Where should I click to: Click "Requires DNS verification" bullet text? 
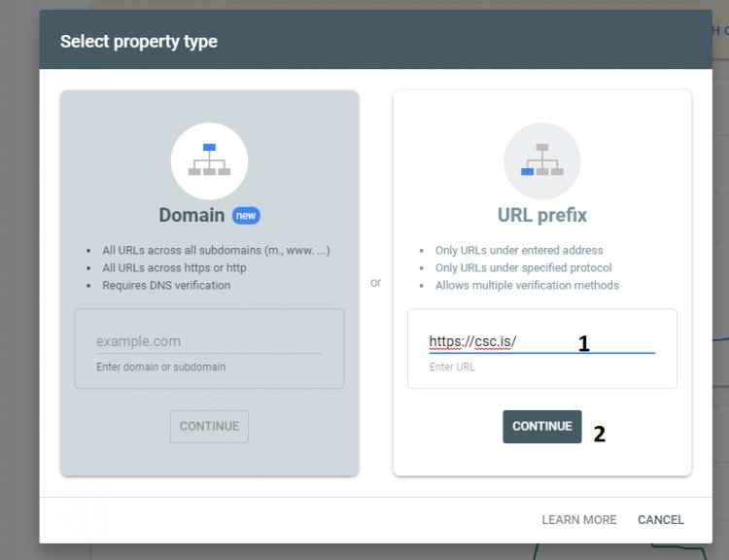[166, 285]
